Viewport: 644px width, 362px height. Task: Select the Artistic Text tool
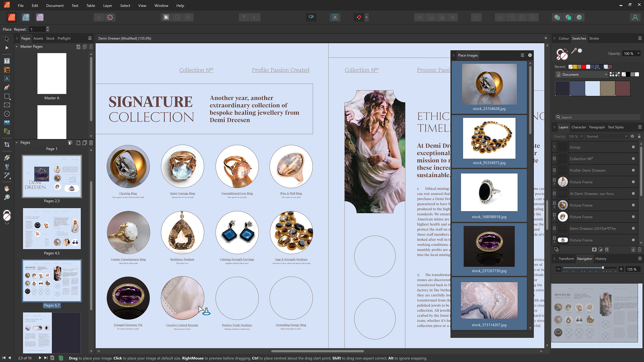(7, 78)
